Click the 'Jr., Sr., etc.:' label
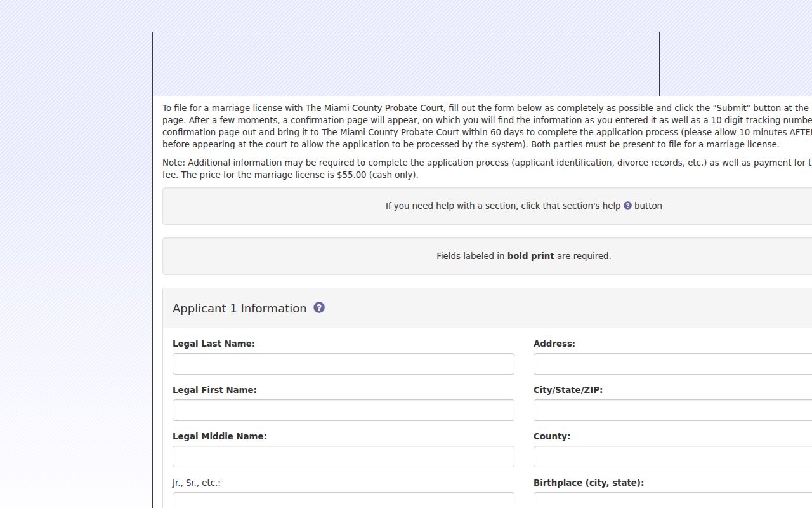Screen dimensions: 812x508 tap(197, 483)
